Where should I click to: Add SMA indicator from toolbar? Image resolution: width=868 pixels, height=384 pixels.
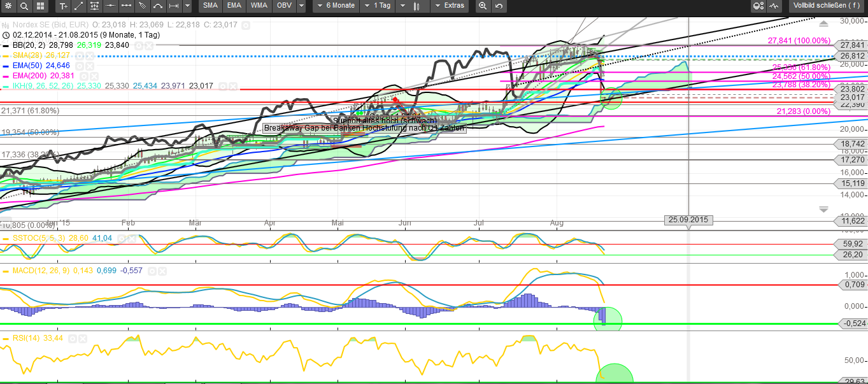(x=210, y=6)
